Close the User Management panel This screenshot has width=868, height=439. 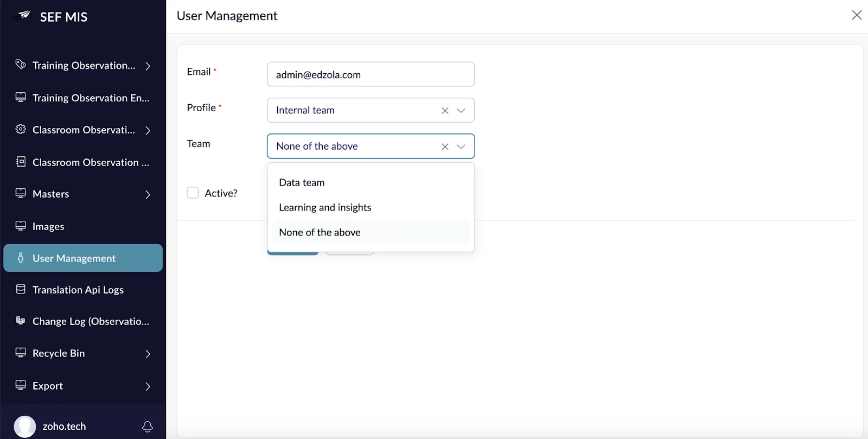pos(857,15)
